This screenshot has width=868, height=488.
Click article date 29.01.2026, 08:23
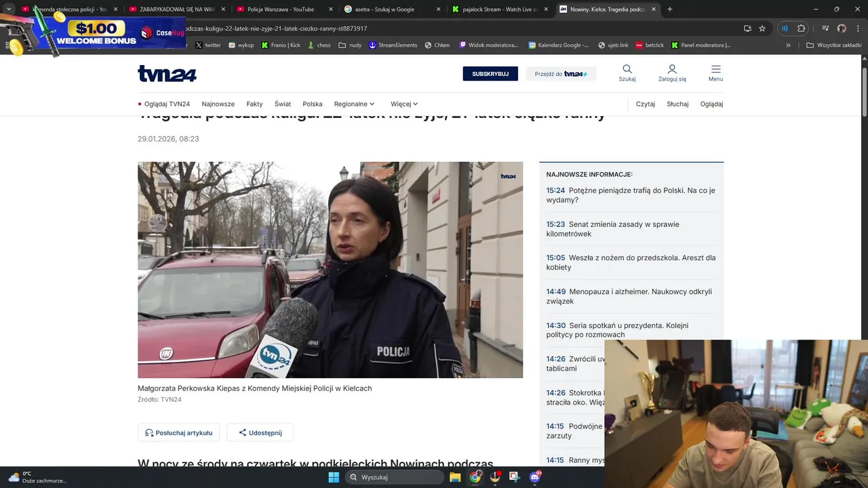tap(168, 139)
